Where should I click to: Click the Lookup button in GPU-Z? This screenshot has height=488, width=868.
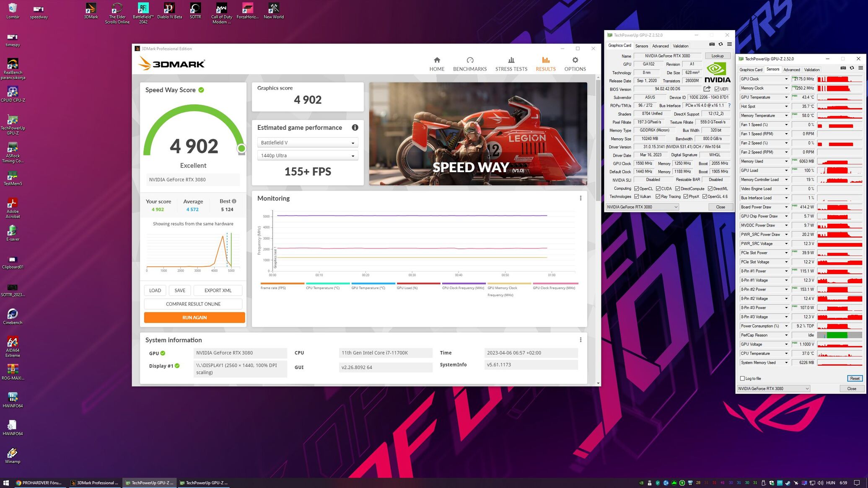717,56
